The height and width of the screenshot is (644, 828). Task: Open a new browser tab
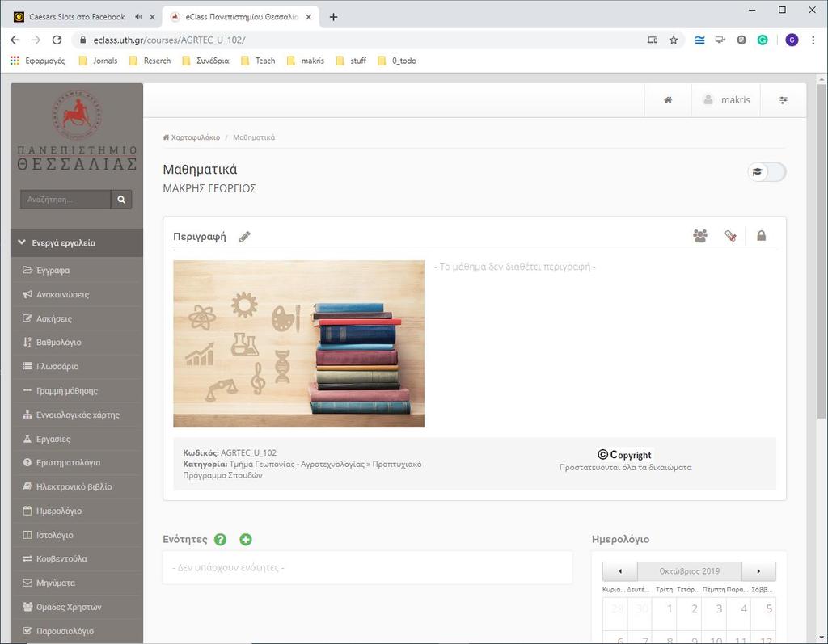pos(333,17)
